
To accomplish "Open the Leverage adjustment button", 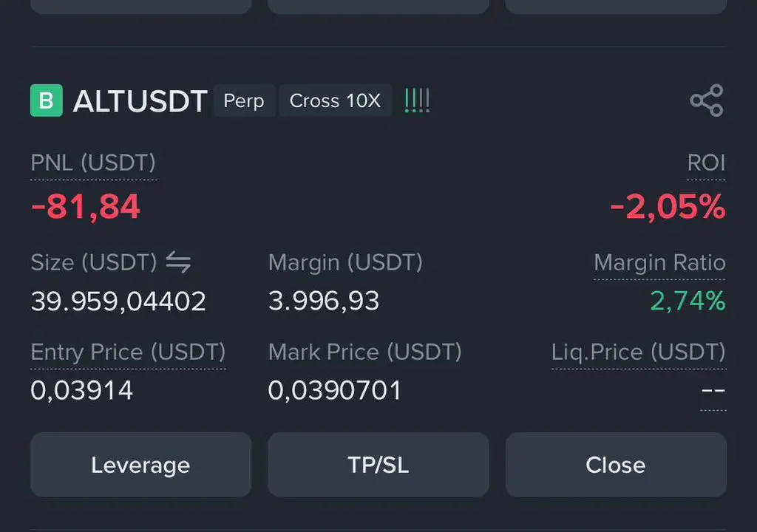I will (x=141, y=465).
